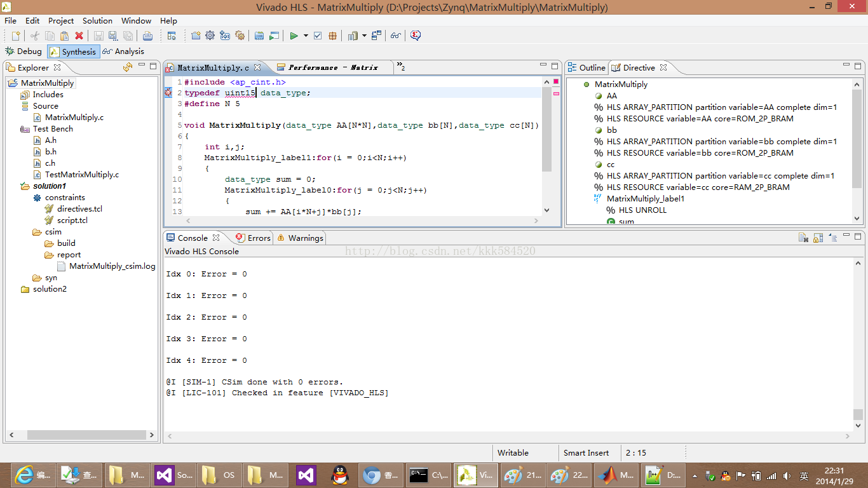
Task: Select the constraints node in Explorer
Action: pos(65,198)
